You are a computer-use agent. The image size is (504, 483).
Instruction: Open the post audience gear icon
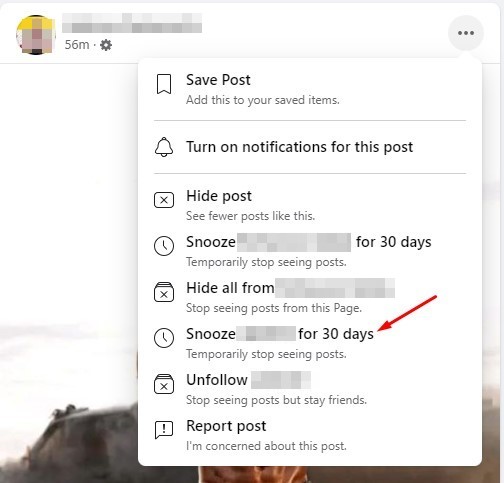(106, 45)
